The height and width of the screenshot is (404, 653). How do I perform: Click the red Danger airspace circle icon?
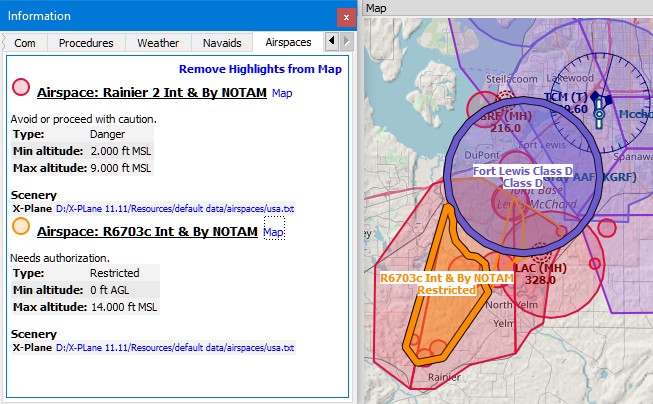(x=21, y=87)
